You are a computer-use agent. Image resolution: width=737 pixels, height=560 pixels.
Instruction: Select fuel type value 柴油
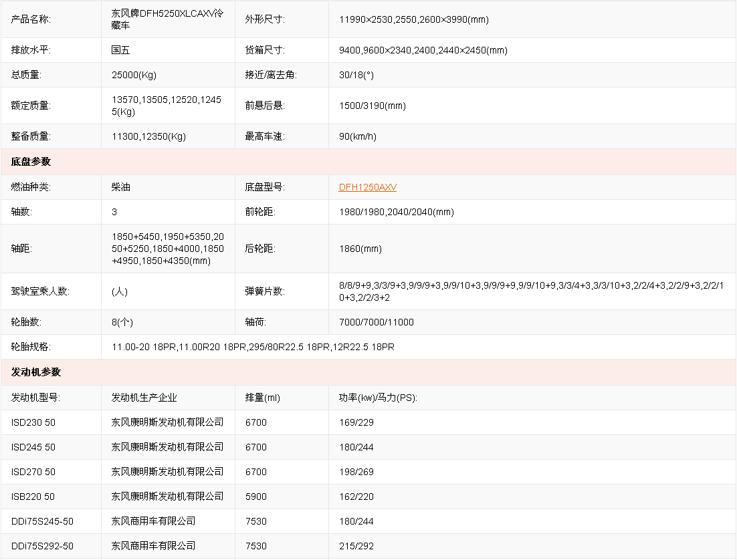(x=120, y=187)
